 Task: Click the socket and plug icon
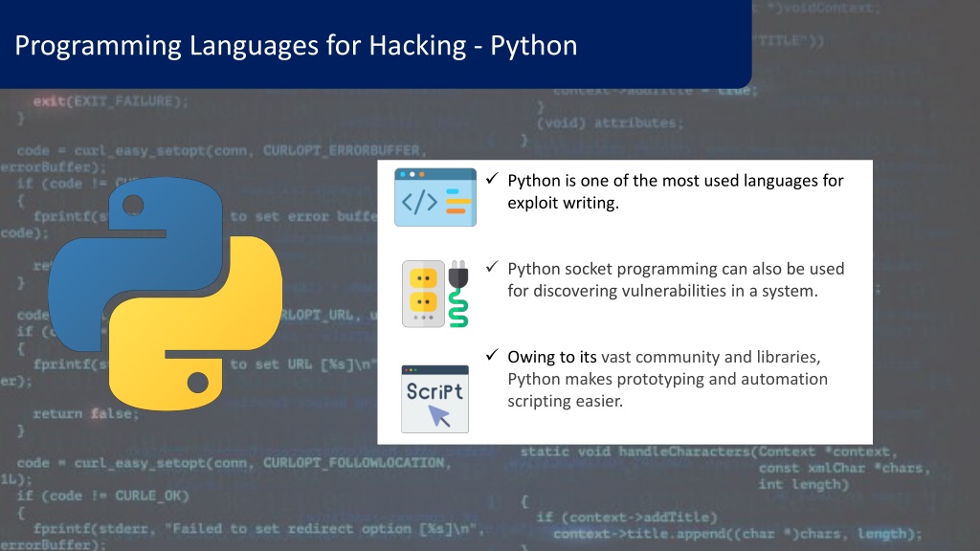pyautogui.click(x=435, y=294)
